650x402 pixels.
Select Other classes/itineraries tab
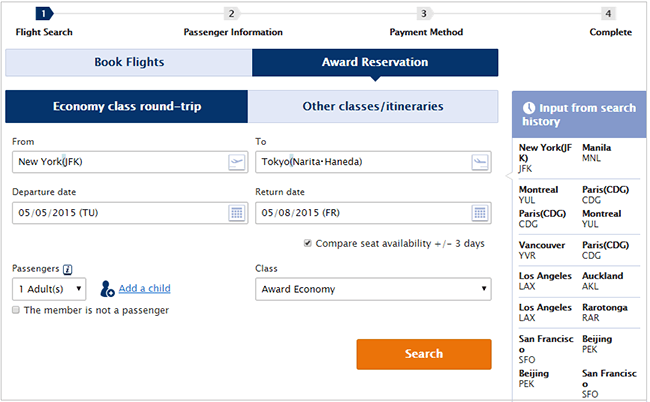(x=373, y=107)
